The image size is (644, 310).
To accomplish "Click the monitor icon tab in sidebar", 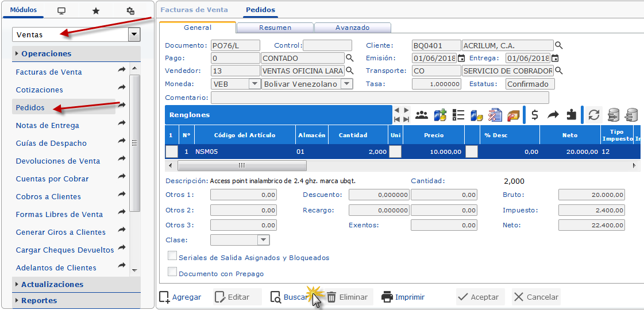I will tap(61, 11).
